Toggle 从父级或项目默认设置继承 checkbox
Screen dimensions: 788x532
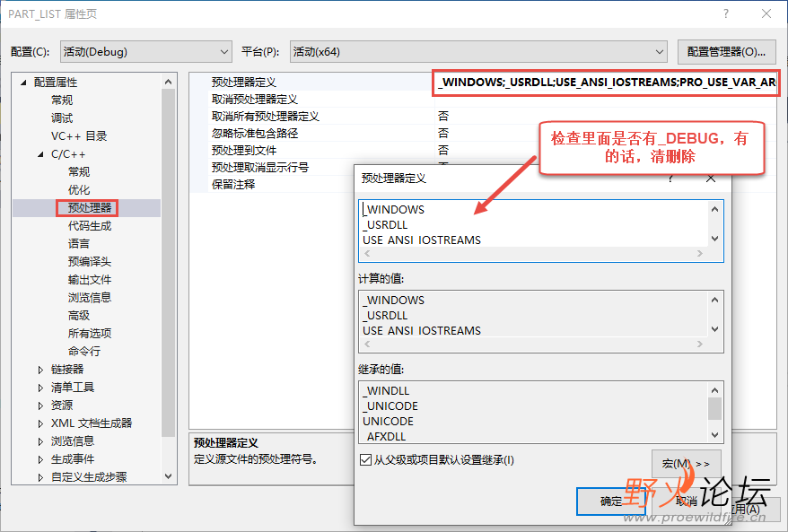(x=366, y=460)
